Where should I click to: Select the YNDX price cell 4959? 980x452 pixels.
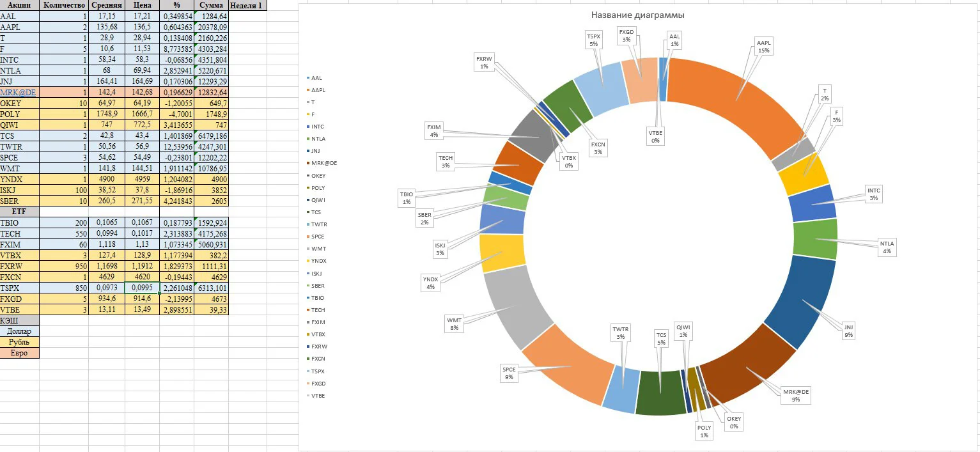(143, 179)
